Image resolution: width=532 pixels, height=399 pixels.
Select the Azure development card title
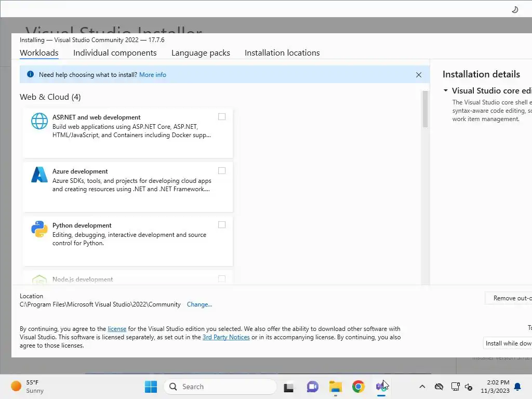point(80,171)
